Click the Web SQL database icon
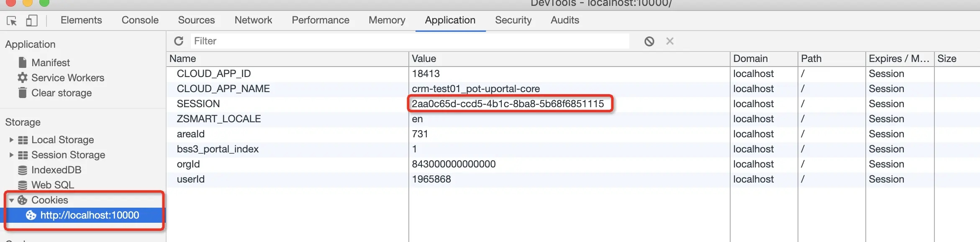The image size is (980, 242). 23,185
